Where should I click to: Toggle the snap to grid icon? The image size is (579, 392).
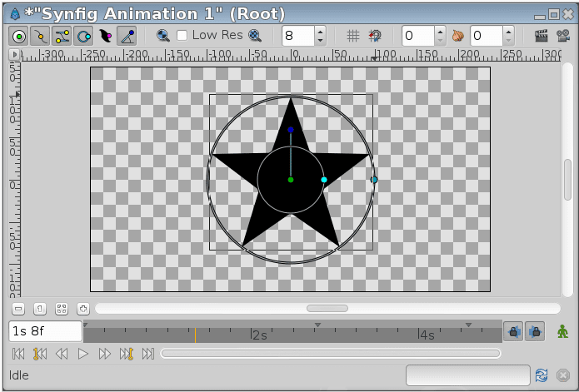coord(375,36)
